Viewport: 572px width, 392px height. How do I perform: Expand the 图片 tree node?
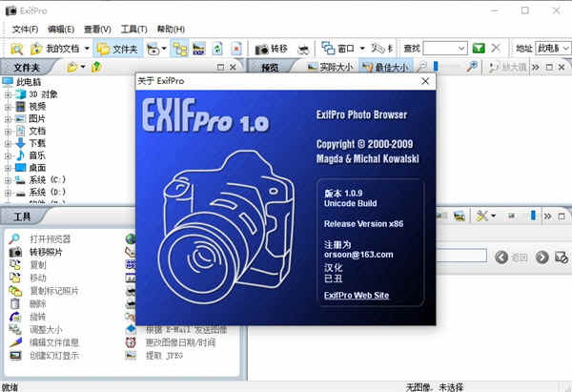pyautogui.click(x=8, y=119)
